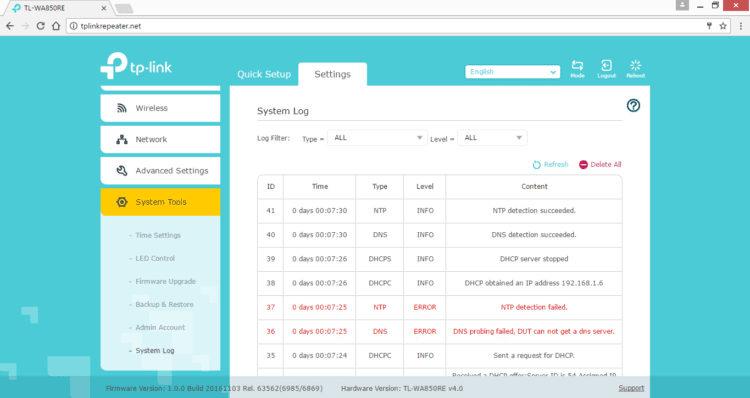Select red 'NTP detection failed.' log entry

pos(534,307)
